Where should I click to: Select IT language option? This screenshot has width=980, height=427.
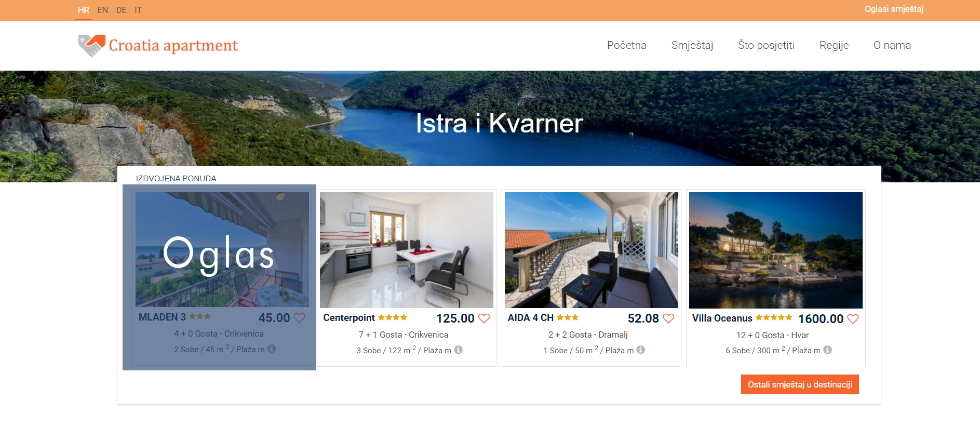click(x=138, y=10)
